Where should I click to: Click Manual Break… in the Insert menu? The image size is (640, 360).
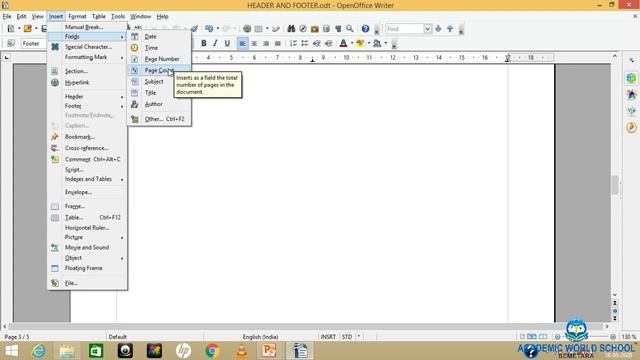(87, 27)
